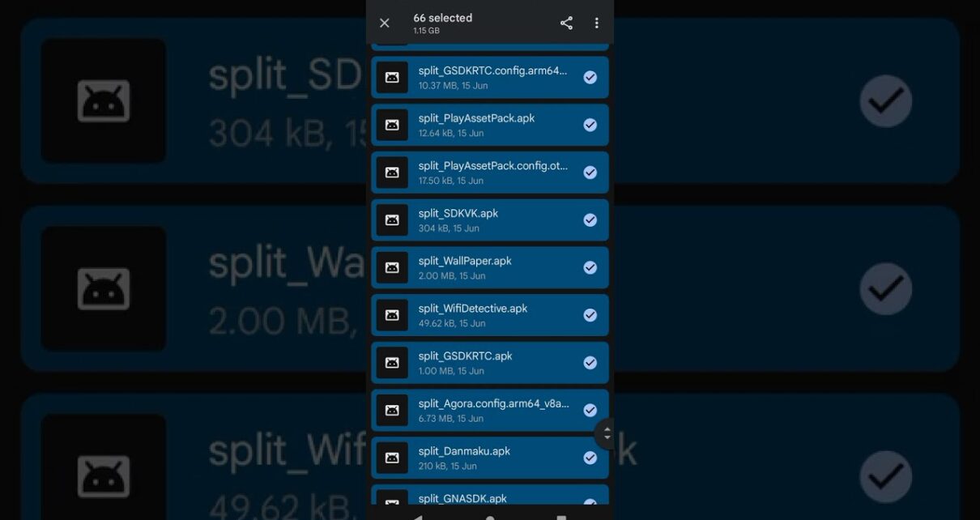Image resolution: width=980 pixels, height=520 pixels.
Task: Select the file name split_GSDKRTC.apk
Action: [466, 356]
